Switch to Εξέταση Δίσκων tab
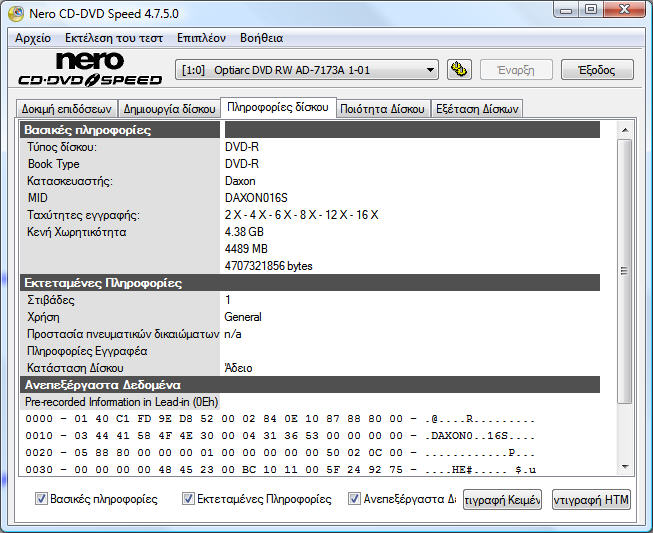The image size is (653, 533). click(x=477, y=109)
